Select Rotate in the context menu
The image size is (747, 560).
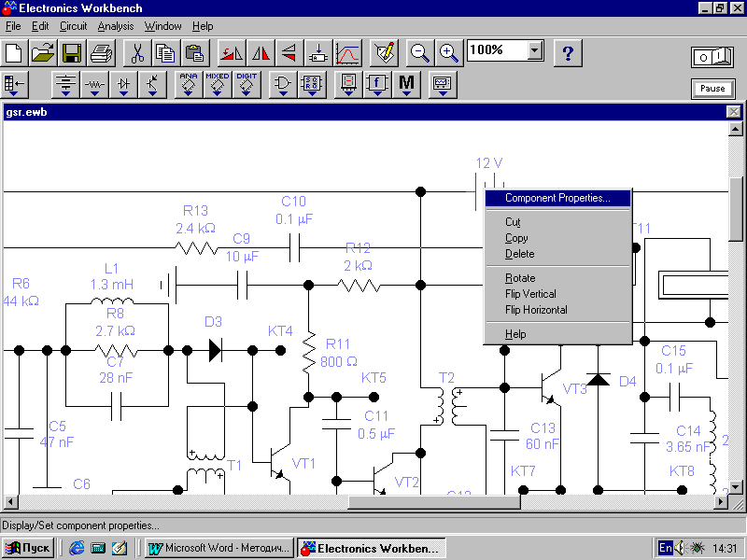557,278
